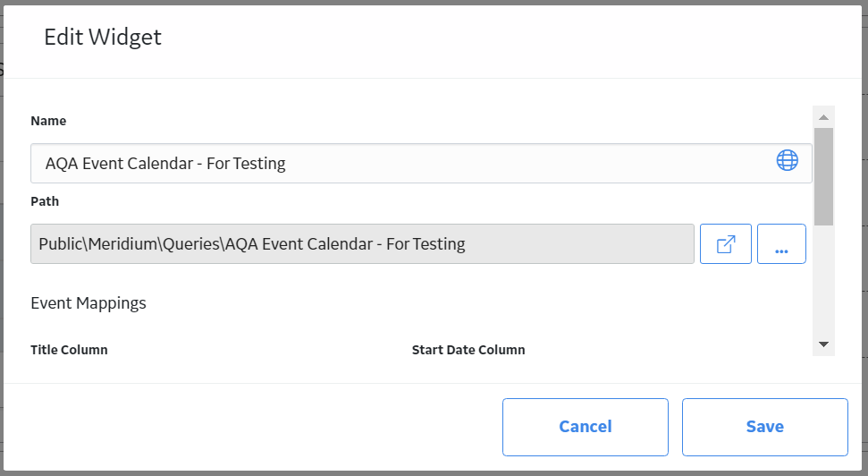Click the word 'Meridium' in the Path field
This screenshot has height=476, width=868.
coord(122,244)
